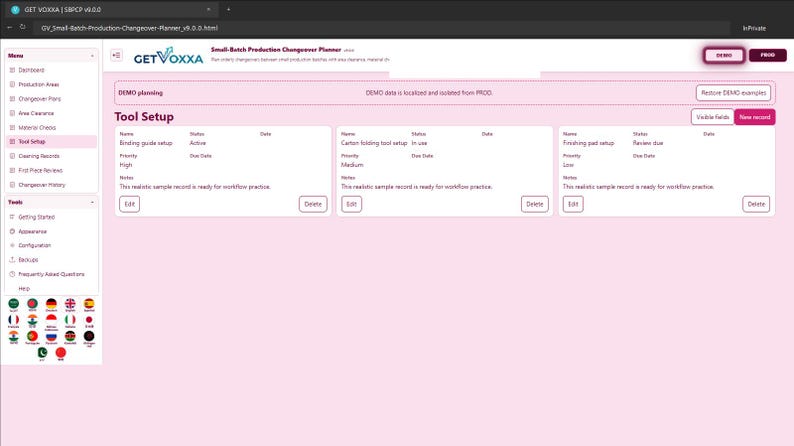Select the Japanese flag language option
This screenshot has height=446, width=794.
[89, 320]
